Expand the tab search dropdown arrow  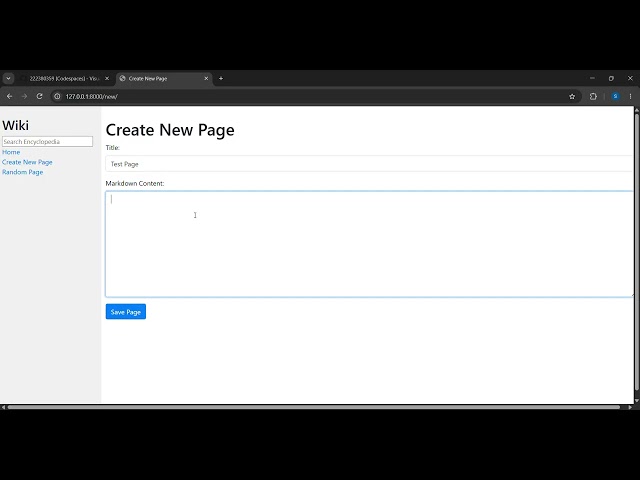pyautogui.click(x=8, y=78)
